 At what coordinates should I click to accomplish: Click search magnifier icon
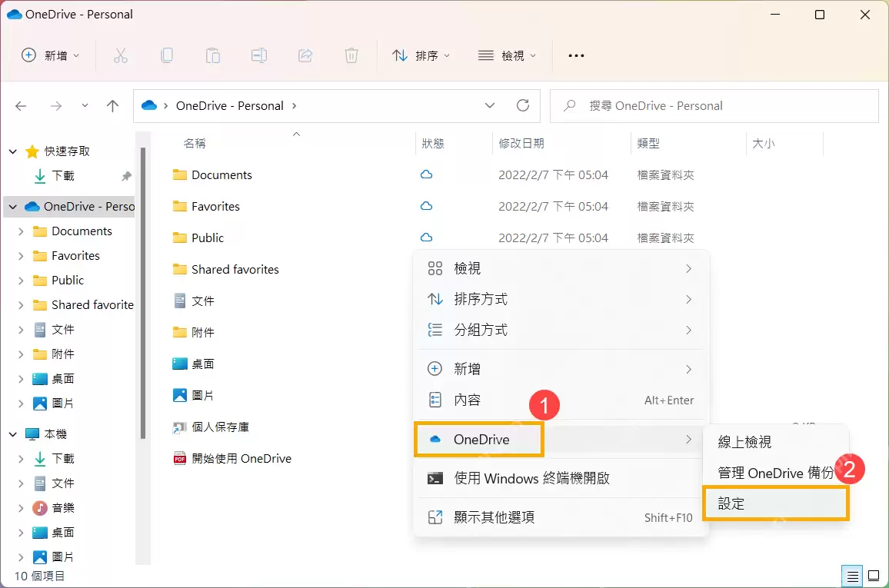pyautogui.click(x=570, y=105)
